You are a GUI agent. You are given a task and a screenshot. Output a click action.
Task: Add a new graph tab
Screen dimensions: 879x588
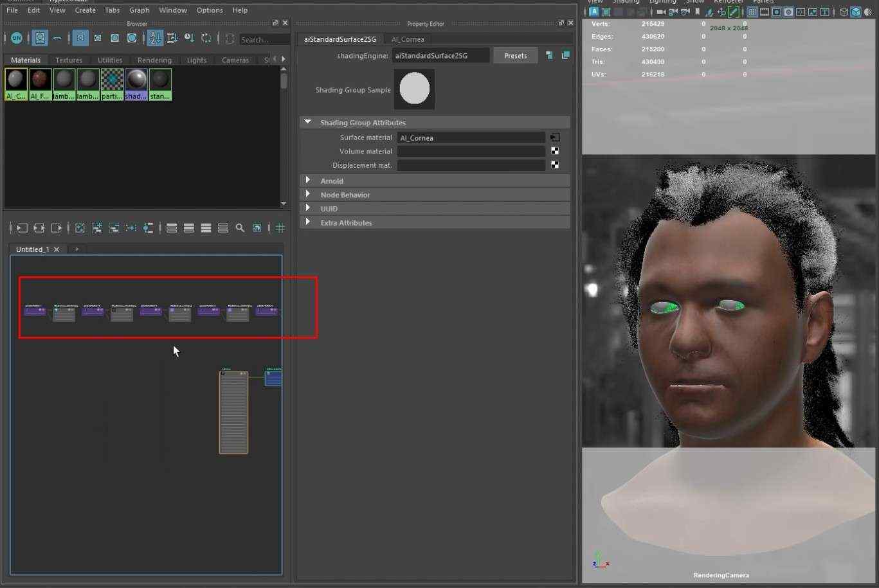click(77, 249)
